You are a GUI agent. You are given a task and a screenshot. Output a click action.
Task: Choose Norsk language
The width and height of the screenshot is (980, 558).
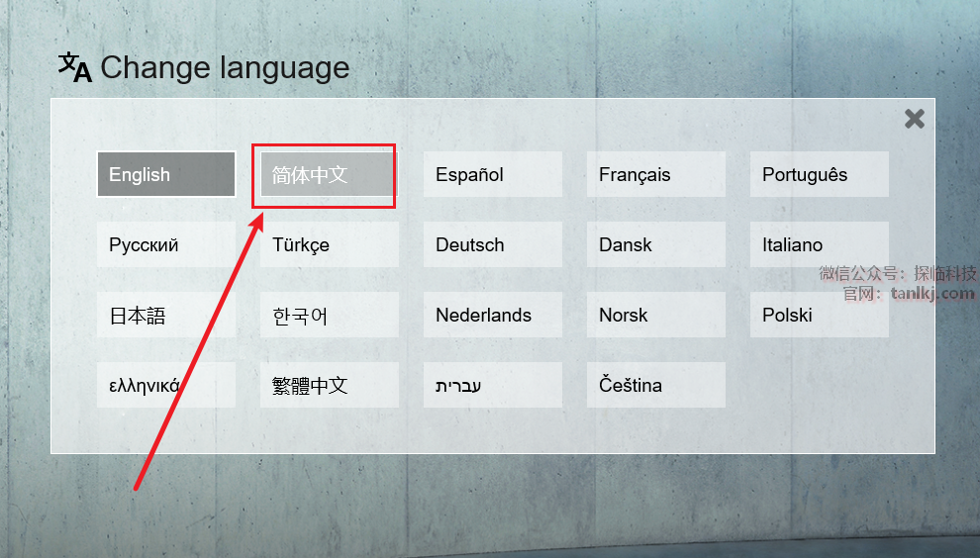(655, 315)
